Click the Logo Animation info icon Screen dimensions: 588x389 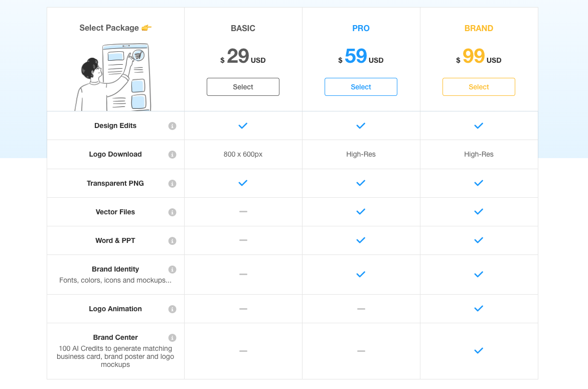(x=172, y=309)
